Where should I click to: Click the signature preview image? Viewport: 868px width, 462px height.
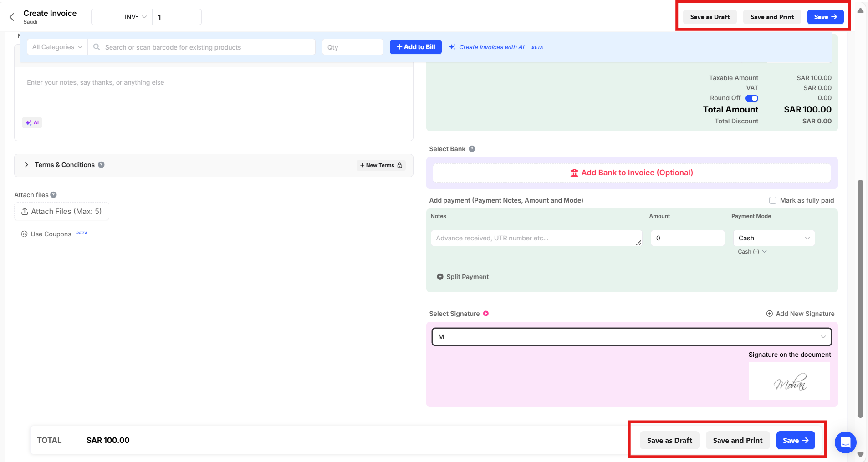(789, 381)
